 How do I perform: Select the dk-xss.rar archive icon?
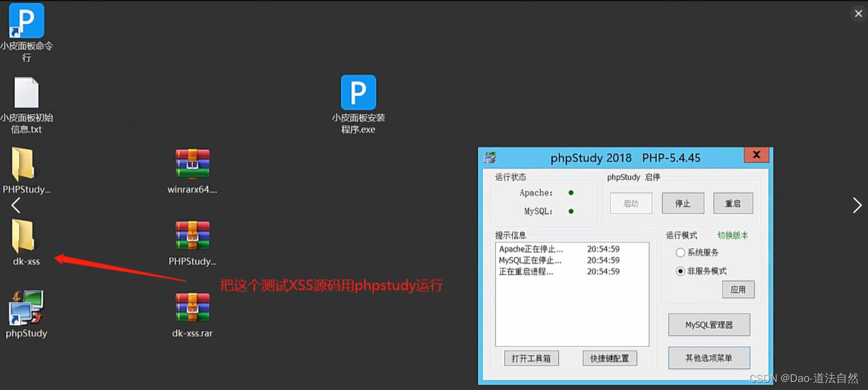coord(193,307)
